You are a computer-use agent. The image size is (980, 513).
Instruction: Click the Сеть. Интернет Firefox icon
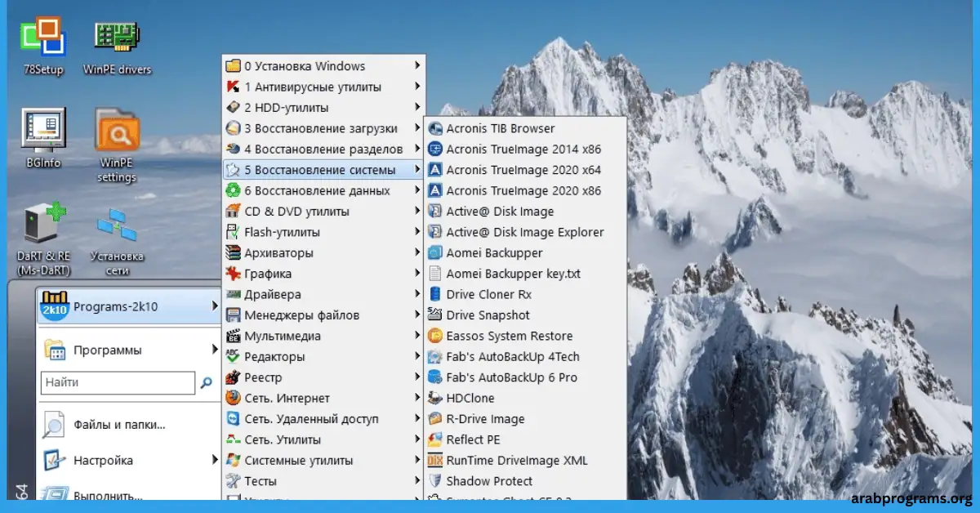point(232,398)
